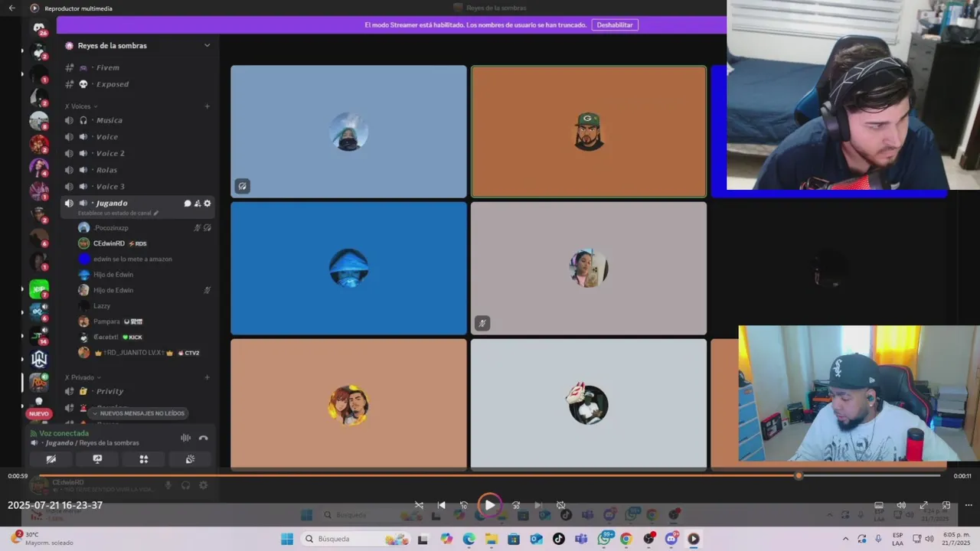This screenshot has width=980, height=551.
Task: Add a channel to X Privado category
Action: [207, 377]
